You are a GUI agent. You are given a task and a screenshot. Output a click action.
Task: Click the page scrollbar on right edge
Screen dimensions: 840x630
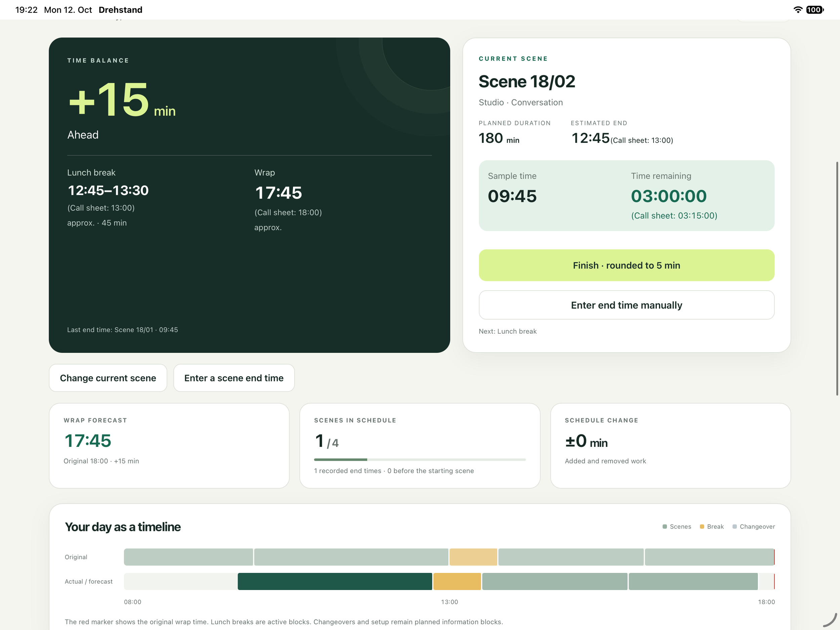coord(837,278)
